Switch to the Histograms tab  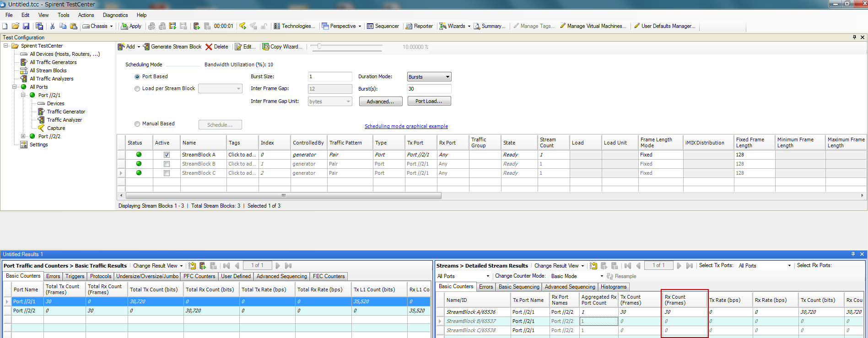(614, 287)
